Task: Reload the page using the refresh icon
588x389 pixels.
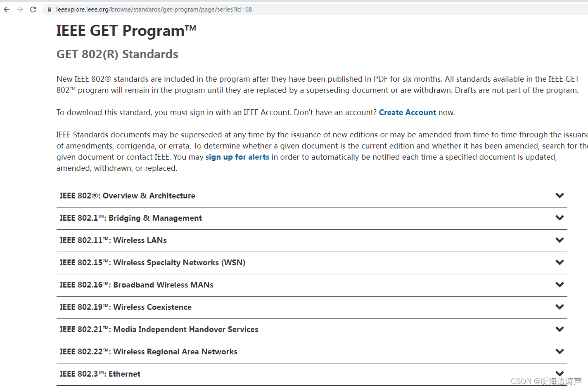Action: pos(33,9)
